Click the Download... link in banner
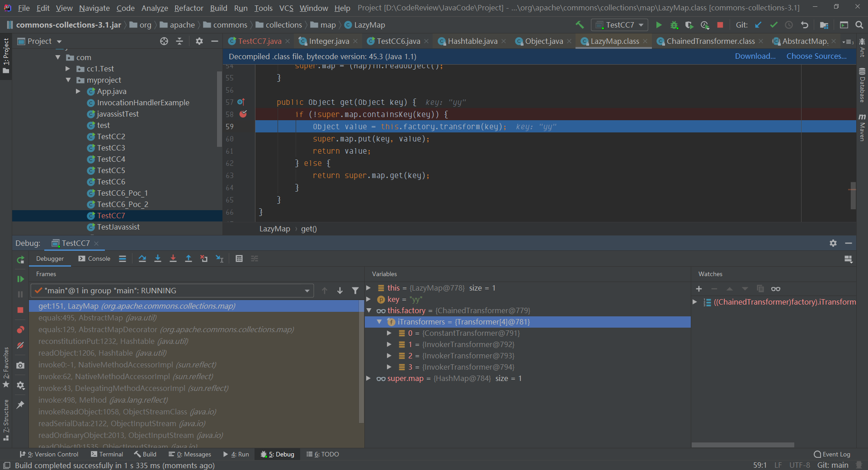The image size is (868, 470). (x=755, y=56)
